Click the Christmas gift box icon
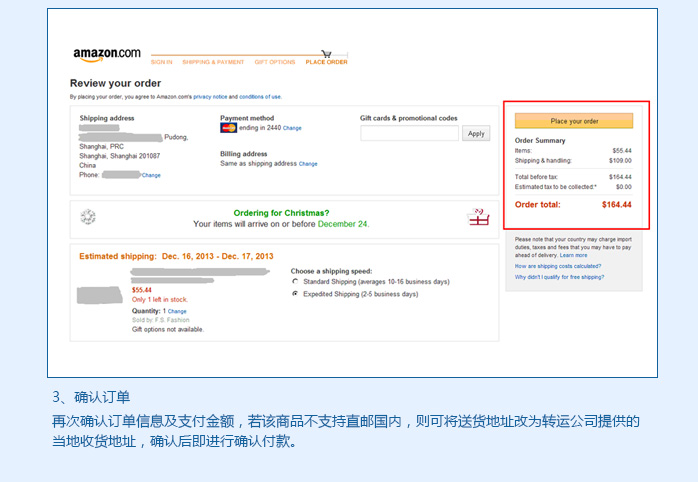 (x=478, y=217)
